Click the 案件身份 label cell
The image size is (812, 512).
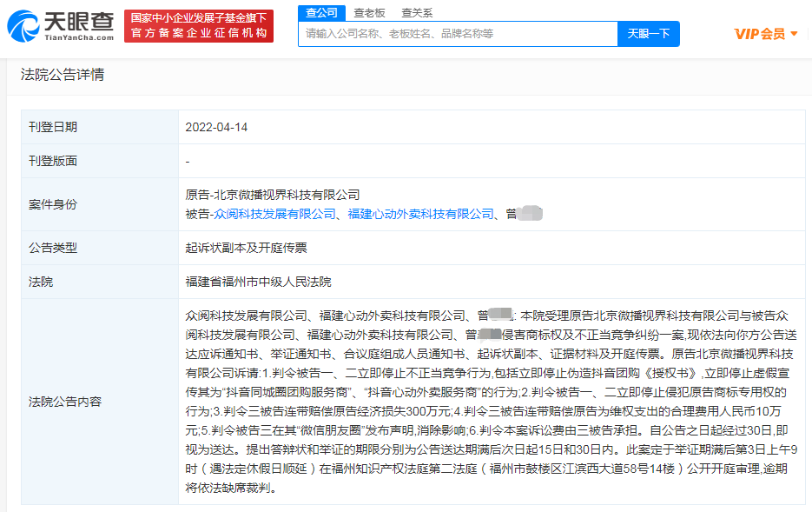point(100,204)
